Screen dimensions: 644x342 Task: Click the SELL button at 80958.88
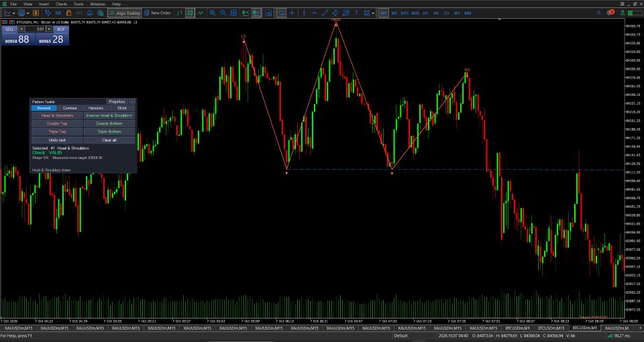click(x=18, y=36)
